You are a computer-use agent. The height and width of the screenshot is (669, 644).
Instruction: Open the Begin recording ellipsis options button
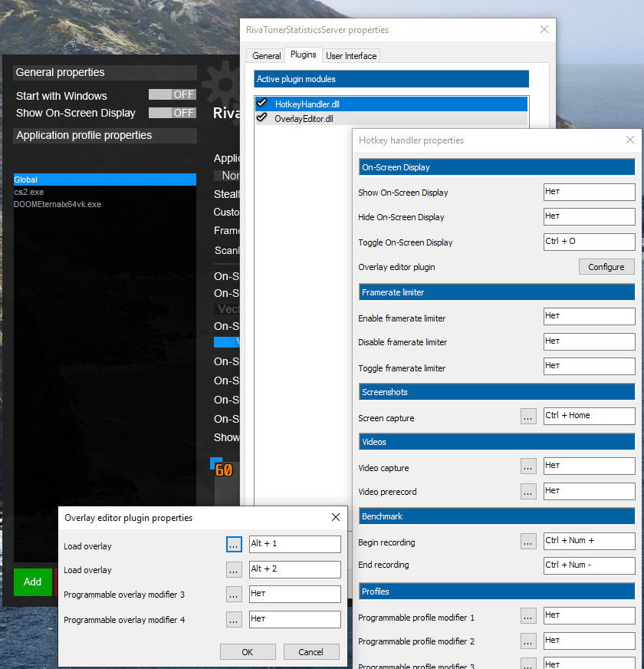(528, 542)
